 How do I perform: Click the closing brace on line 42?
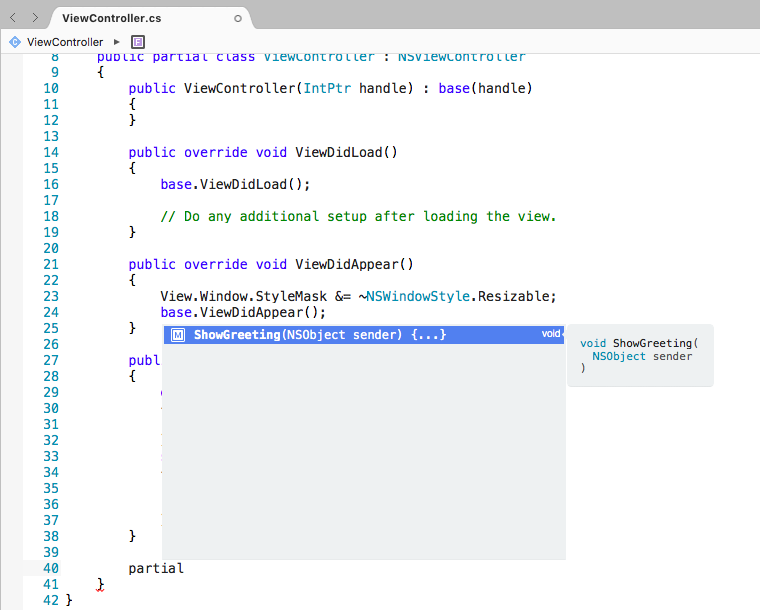pyautogui.click(x=69, y=600)
